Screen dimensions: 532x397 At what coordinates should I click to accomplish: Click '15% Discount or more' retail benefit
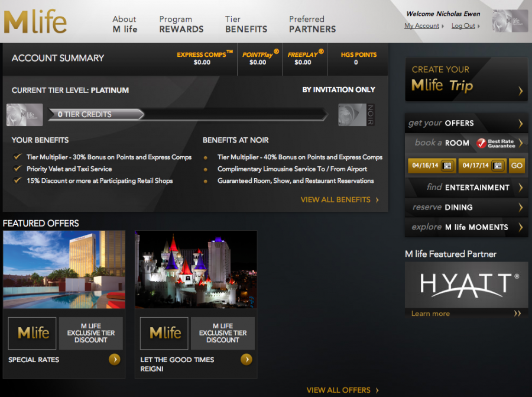(x=100, y=181)
